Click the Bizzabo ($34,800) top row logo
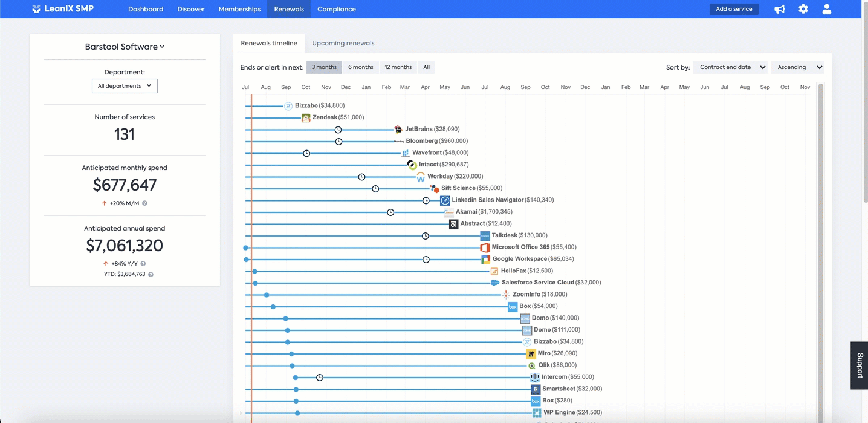This screenshot has height=423, width=868. tap(288, 106)
